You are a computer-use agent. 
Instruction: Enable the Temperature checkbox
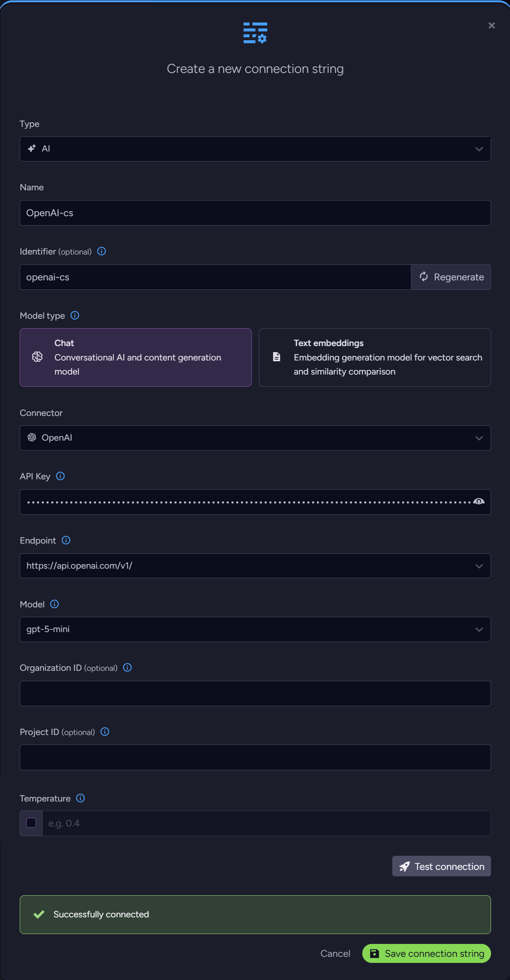[31, 823]
